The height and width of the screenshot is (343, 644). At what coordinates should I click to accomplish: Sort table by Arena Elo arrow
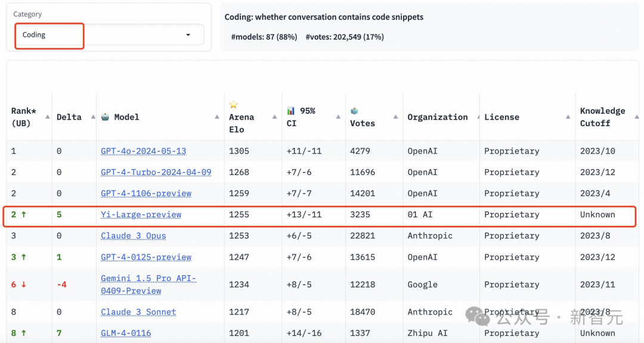275,117
